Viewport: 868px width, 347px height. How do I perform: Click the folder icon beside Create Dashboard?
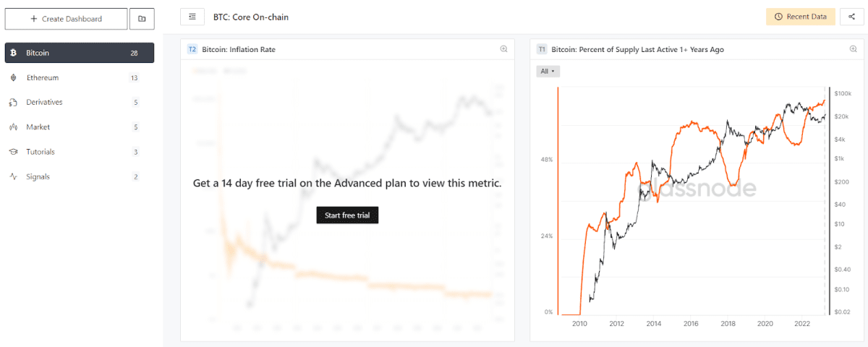click(142, 19)
